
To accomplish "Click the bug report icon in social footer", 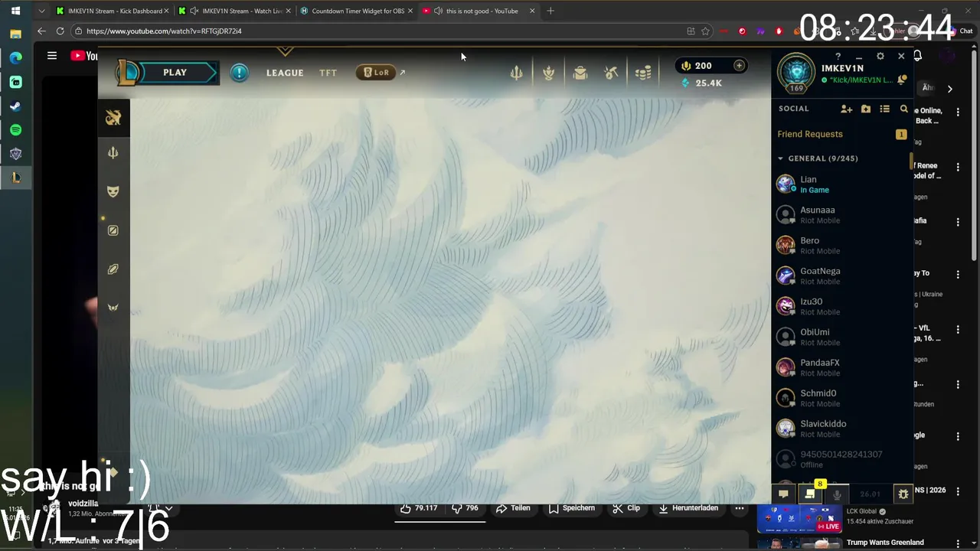I will tap(903, 494).
